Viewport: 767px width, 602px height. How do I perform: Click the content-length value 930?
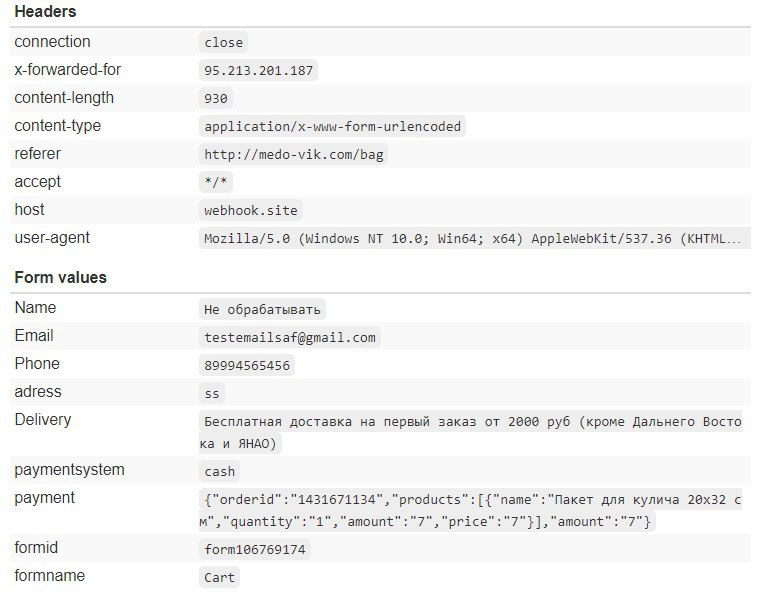pyautogui.click(x=216, y=98)
